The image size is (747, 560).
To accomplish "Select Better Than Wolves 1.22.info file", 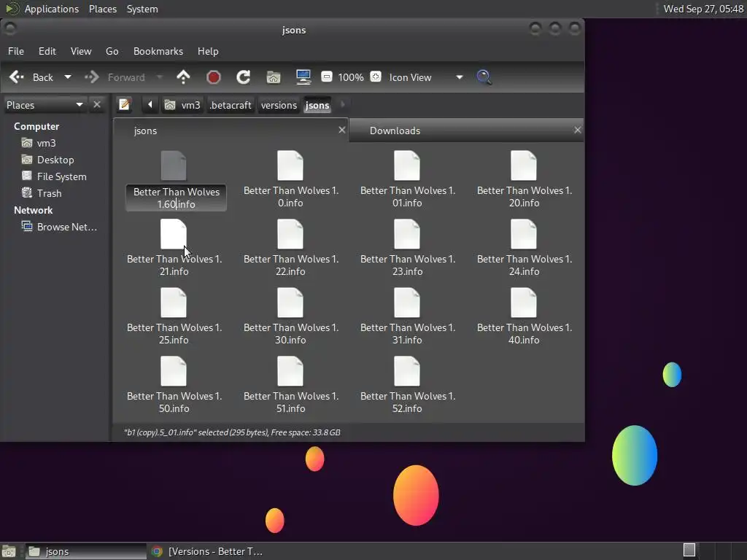I will (290, 248).
